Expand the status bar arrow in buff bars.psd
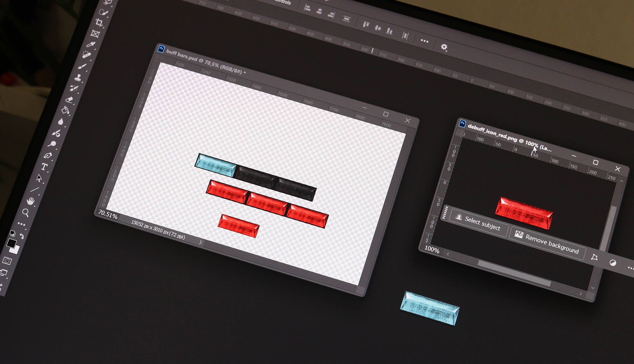 200,242
